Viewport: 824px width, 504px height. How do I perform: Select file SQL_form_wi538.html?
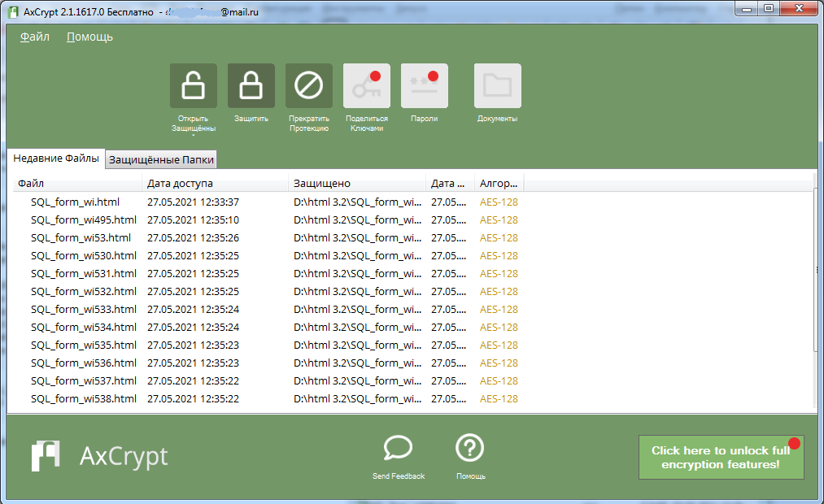tap(84, 398)
